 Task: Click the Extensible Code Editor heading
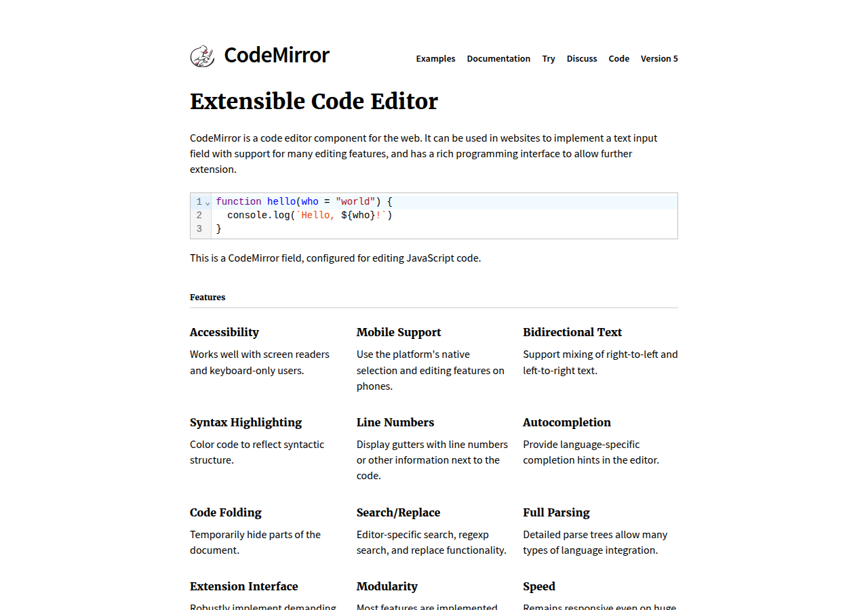point(314,102)
